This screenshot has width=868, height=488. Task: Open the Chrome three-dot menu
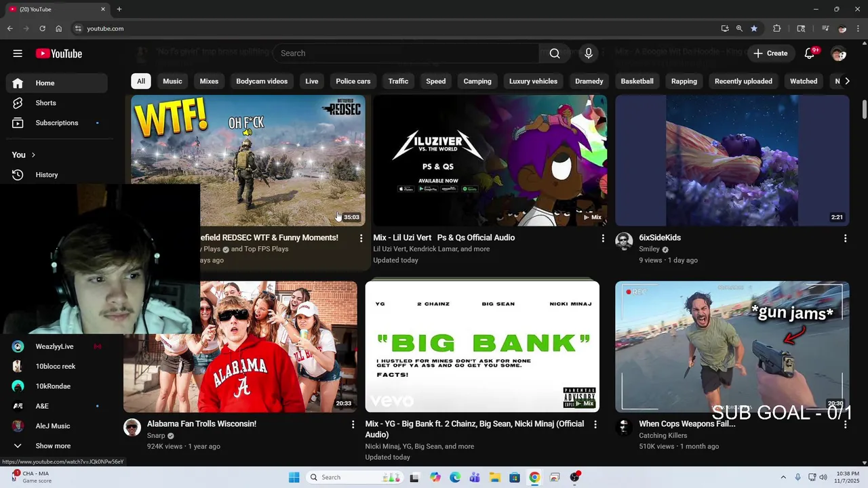click(x=859, y=28)
